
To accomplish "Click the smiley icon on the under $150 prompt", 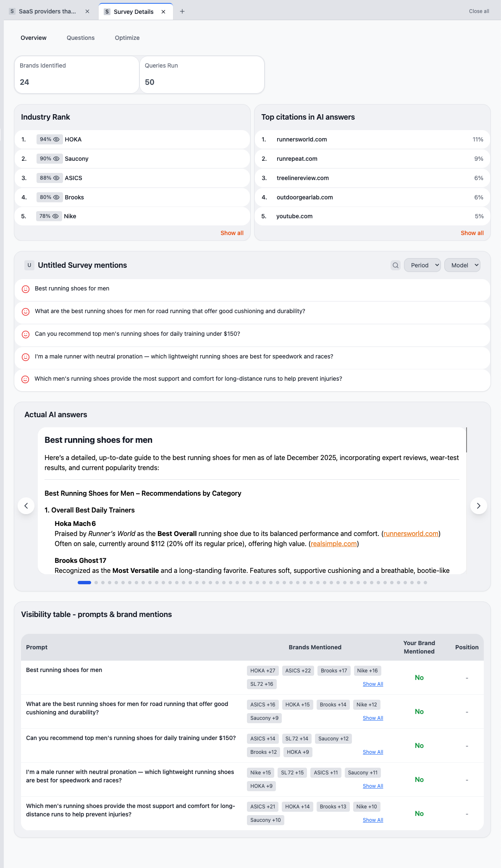I will [25, 335].
